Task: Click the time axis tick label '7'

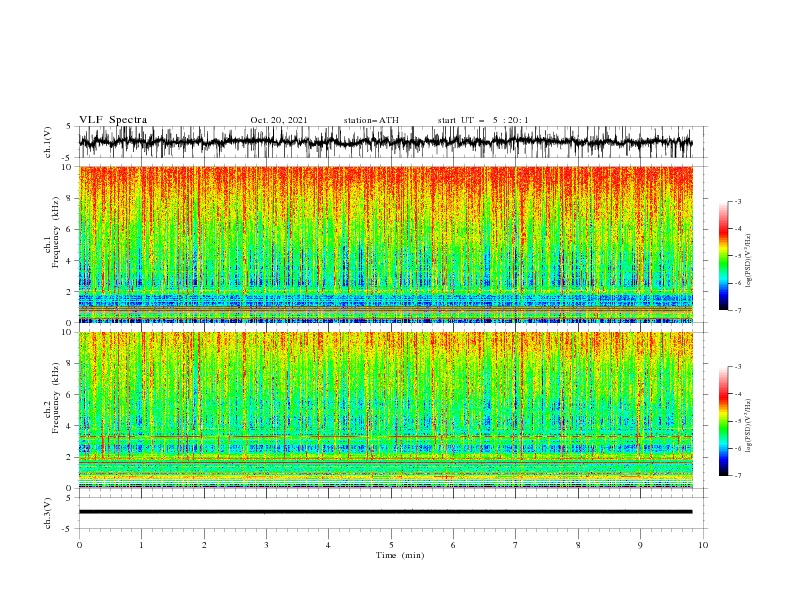Action: click(x=516, y=545)
